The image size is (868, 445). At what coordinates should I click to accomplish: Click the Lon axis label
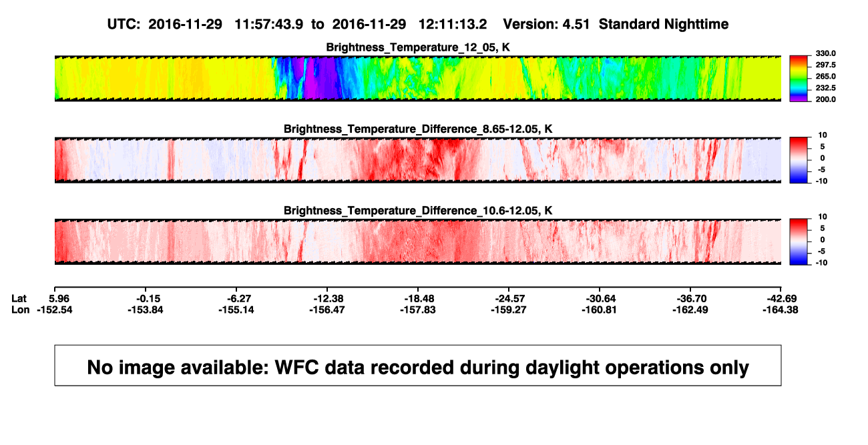coord(20,310)
